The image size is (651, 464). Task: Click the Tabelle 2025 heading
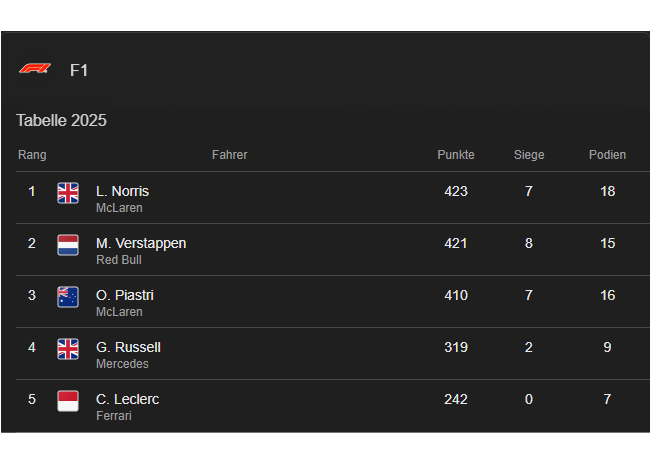61,120
